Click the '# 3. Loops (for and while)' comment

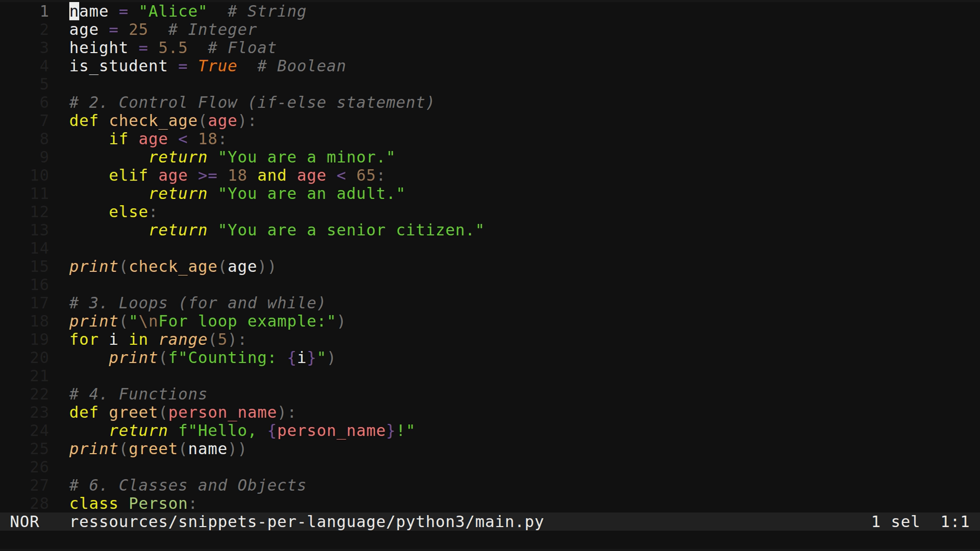pos(198,303)
